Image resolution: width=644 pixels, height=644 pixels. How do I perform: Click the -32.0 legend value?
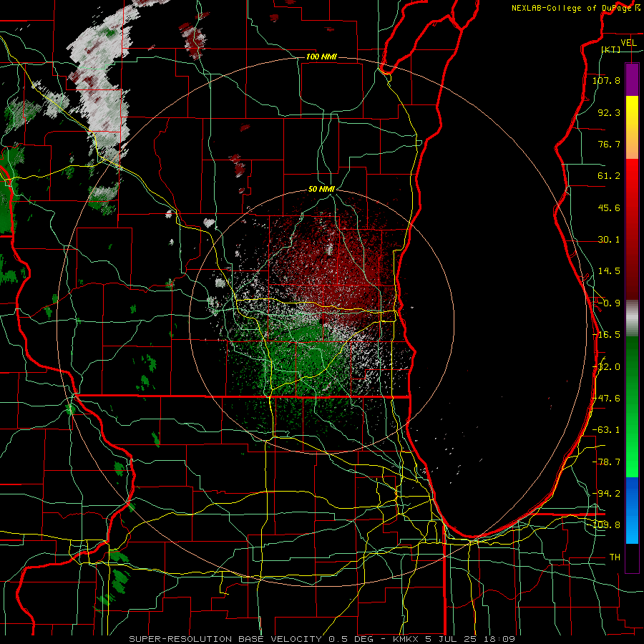[606, 367]
